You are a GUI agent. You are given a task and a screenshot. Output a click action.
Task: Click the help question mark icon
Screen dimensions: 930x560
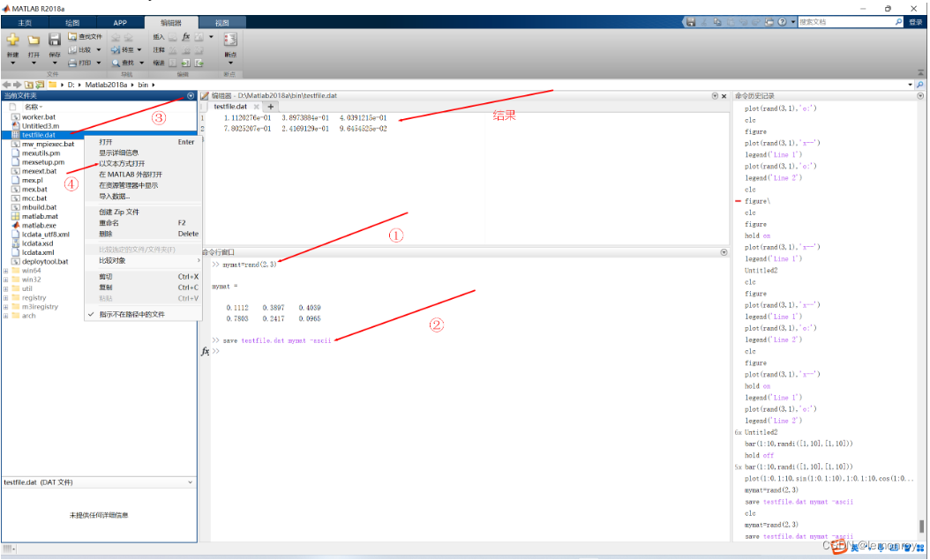783,22
